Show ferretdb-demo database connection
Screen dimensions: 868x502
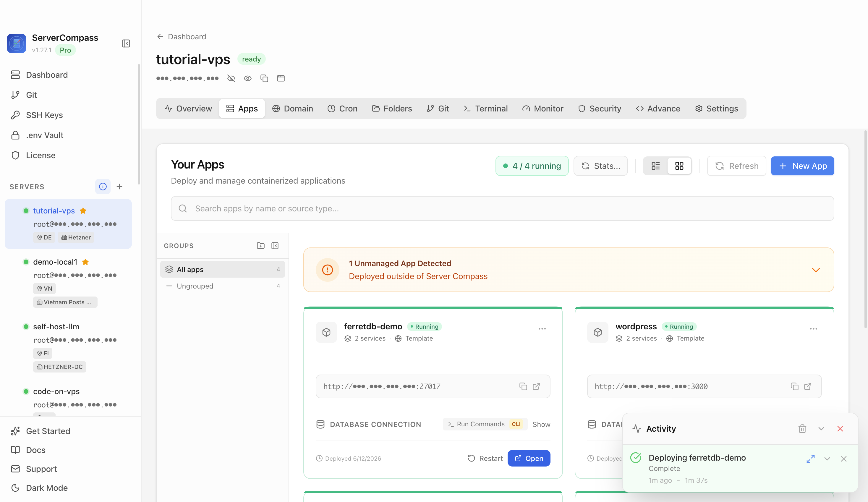[541, 425]
